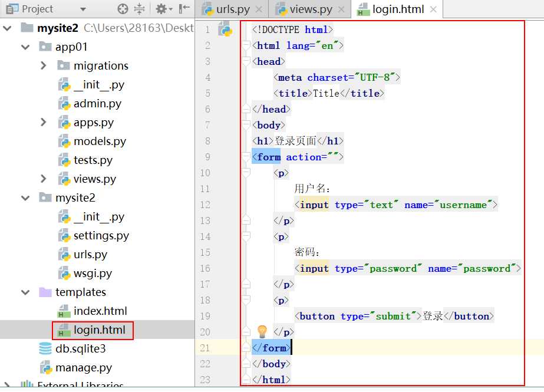Close the urls.py tab
The image size is (544, 392).
[259, 9]
